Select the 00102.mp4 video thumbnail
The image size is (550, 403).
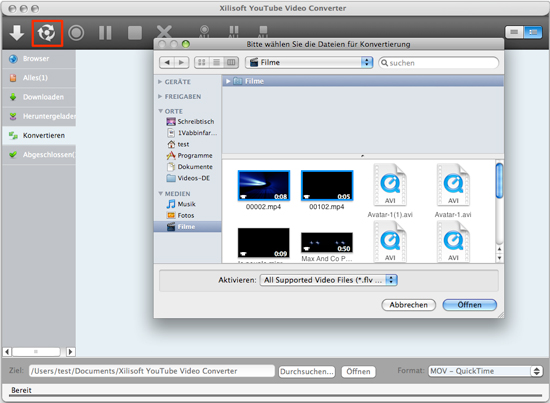[327, 186]
